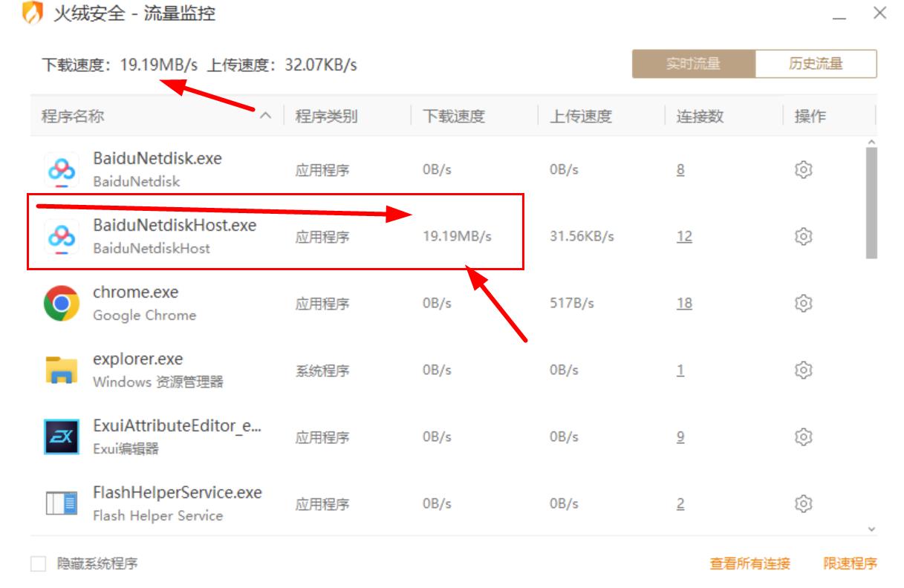This screenshot has height=588, width=904.
Task: Select the FlashHelperService.exe name text
Action: (x=178, y=492)
